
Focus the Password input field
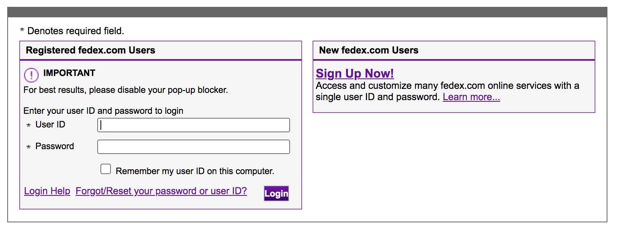point(193,147)
